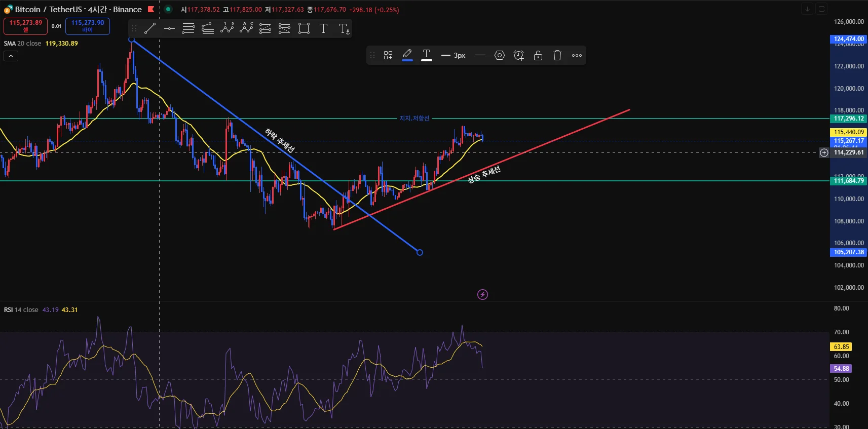The image size is (868, 429).
Task: Click the download arrow icon top right
Action: click(x=807, y=9)
